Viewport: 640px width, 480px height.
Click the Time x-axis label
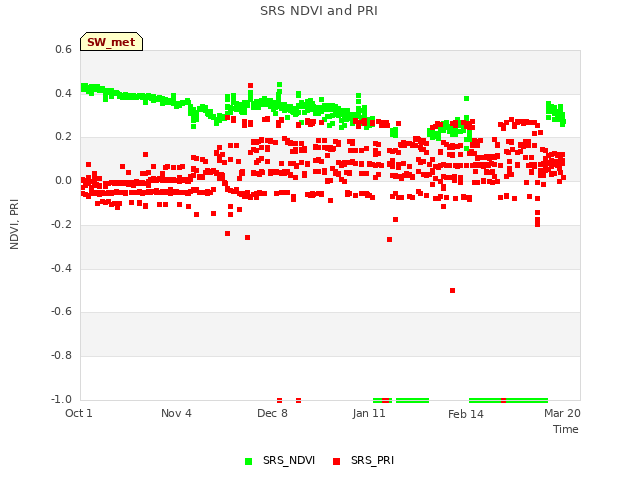[x=566, y=429]
